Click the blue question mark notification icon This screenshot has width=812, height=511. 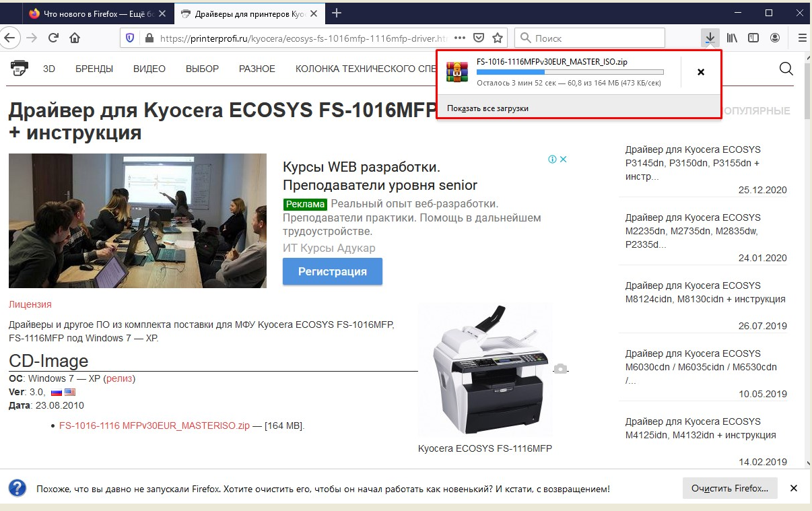pos(18,489)
